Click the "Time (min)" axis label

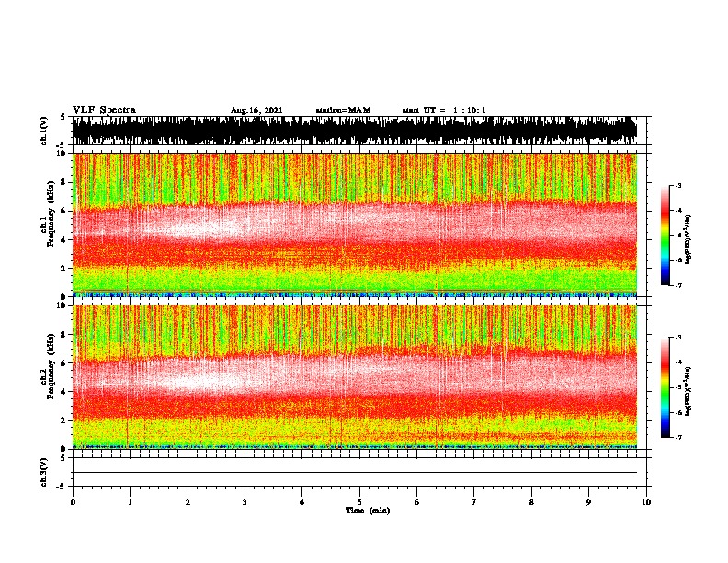(368, 511)
